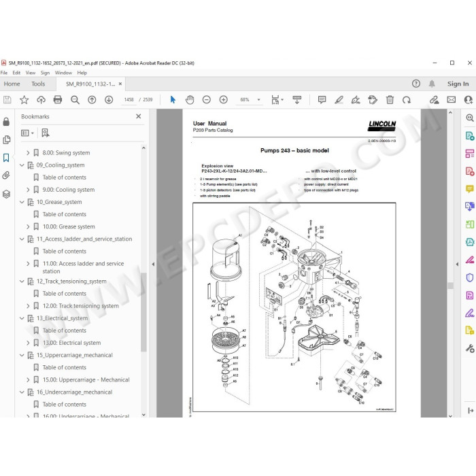Open the Comment tool in right pane
The width and height of the screenshot is (476, 476).
470,189
